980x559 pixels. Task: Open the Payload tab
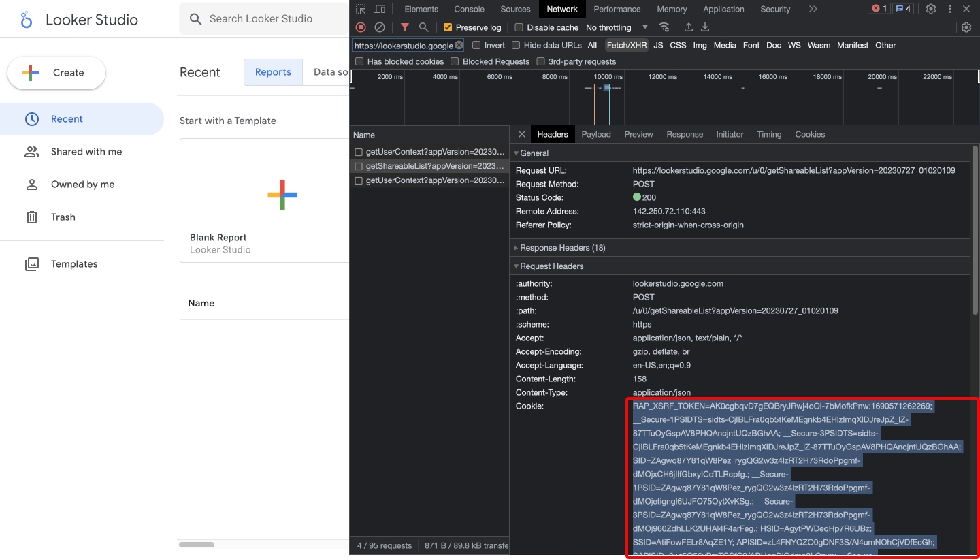(x=596, y=135)
